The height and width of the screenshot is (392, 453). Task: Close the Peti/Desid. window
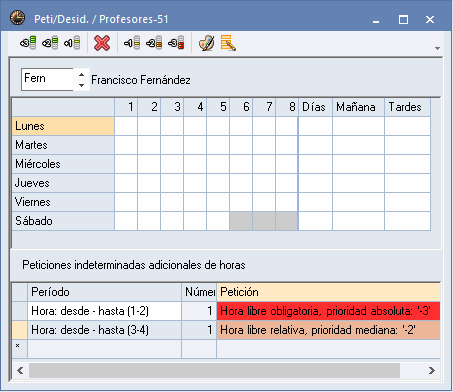coord(430,20)
